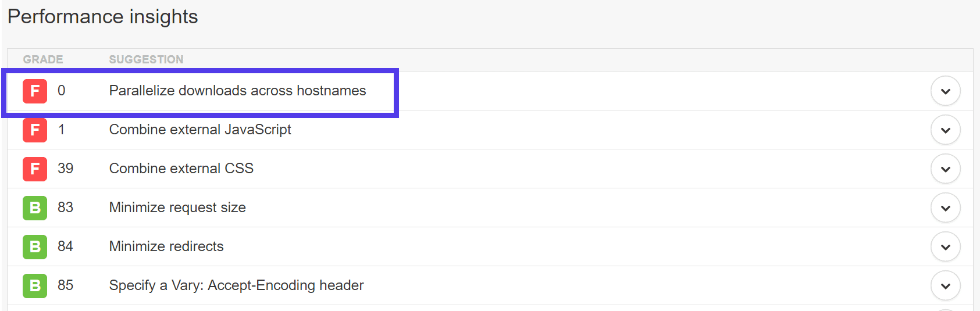980x311 pixels.
Task: Click the Combine external CSS suggestion text
Action: pyautogui.click(x=181, y=169)
